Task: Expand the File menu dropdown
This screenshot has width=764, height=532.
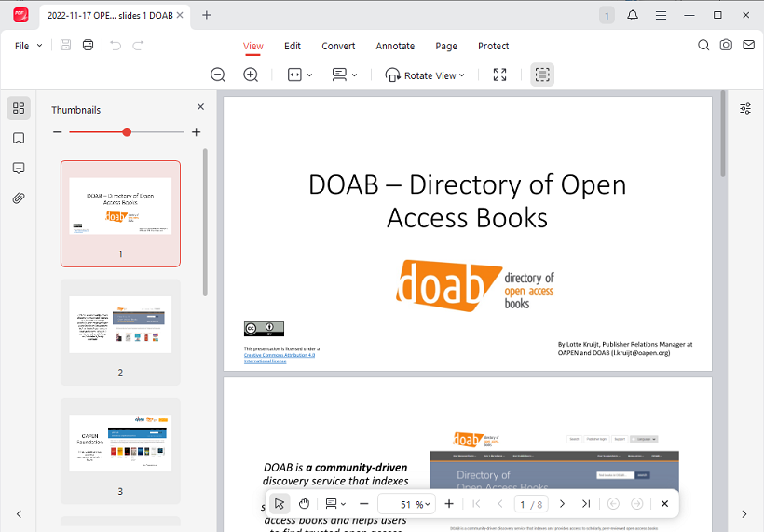Action: pyautogui.click(x=29, y=46)
